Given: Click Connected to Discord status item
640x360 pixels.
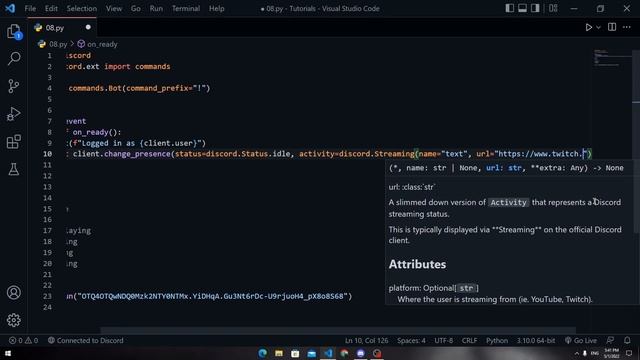Looking at the screenshot, I should pyautogui.click(x=86, y=340).
